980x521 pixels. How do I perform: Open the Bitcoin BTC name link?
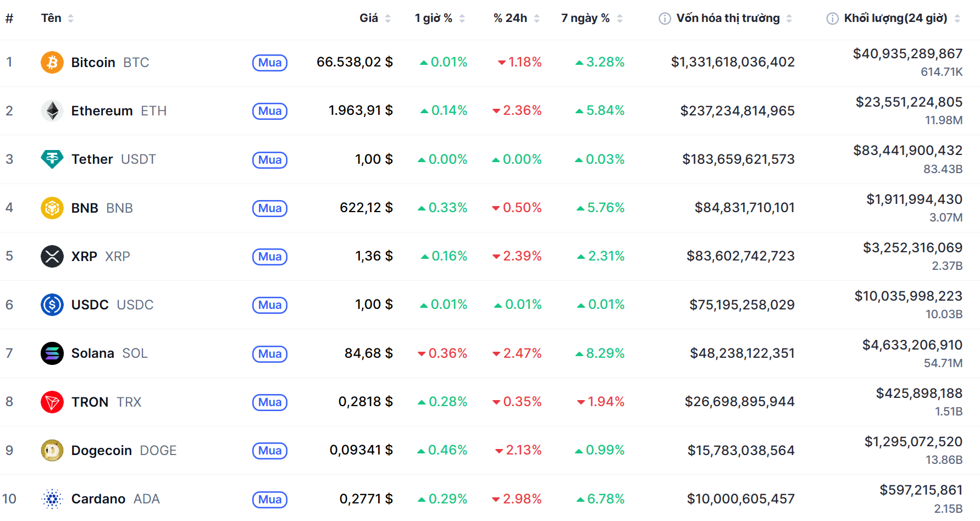[93, 62]
